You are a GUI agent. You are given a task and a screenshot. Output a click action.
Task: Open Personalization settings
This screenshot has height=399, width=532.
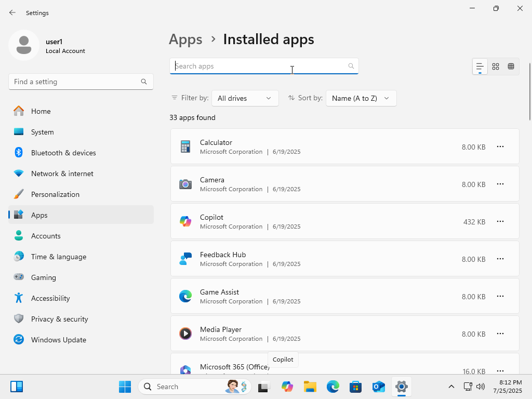pos(81,194)
